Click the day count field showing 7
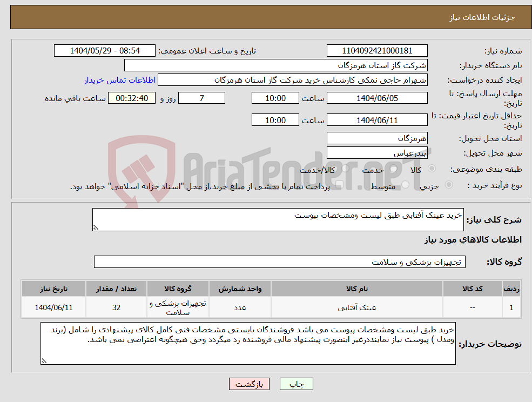 click(x=201, y=98)
